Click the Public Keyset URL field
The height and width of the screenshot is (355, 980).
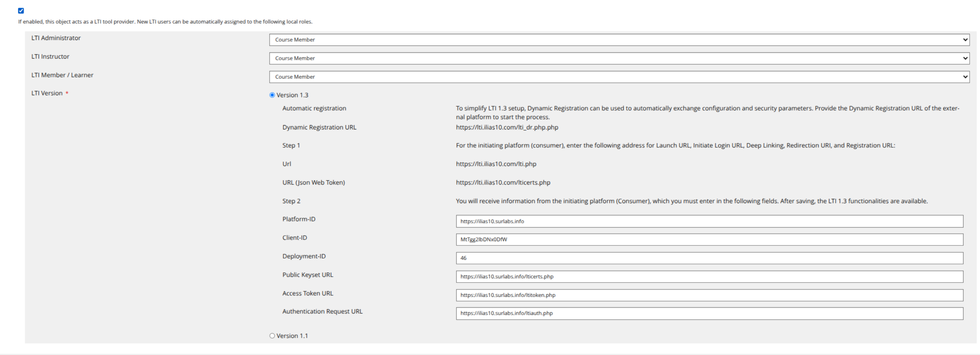tap(709, 277)
